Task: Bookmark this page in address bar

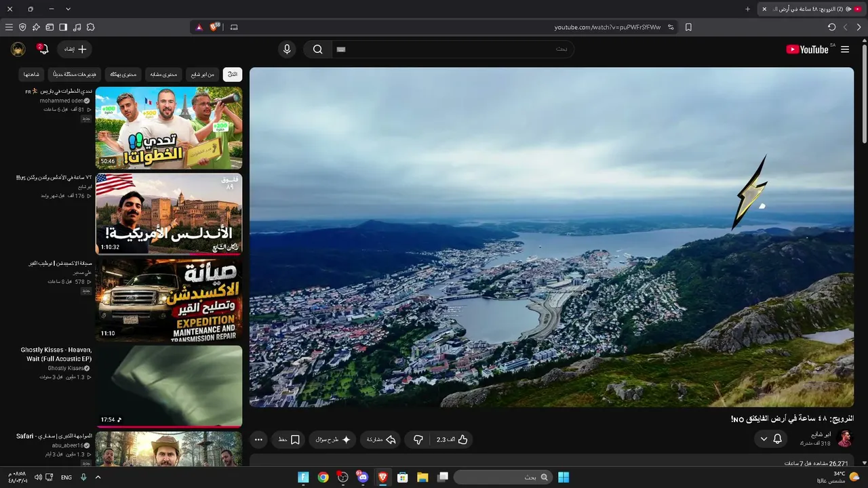Action: (x=688, y=27)
